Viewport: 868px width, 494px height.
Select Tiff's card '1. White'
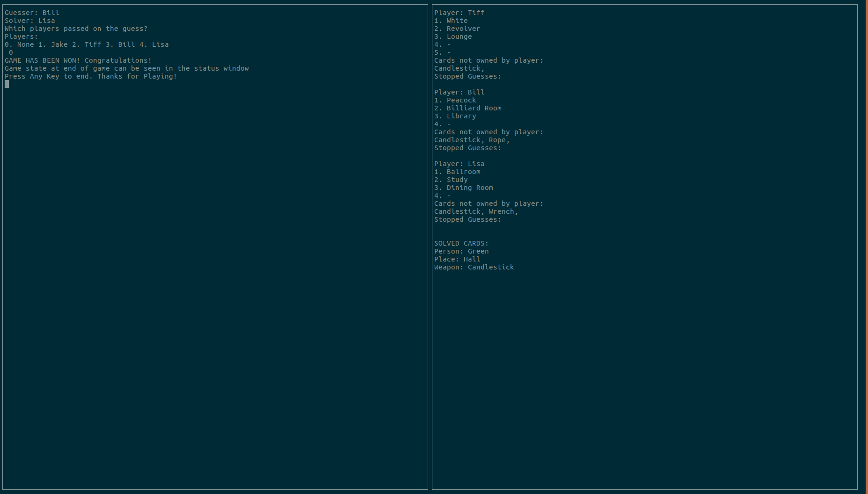click(451, 21)
